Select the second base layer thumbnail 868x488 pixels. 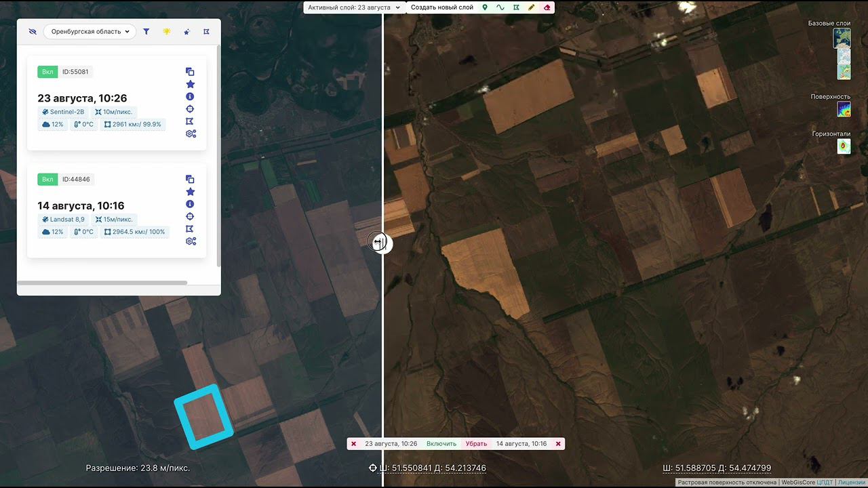coord(843,56)
